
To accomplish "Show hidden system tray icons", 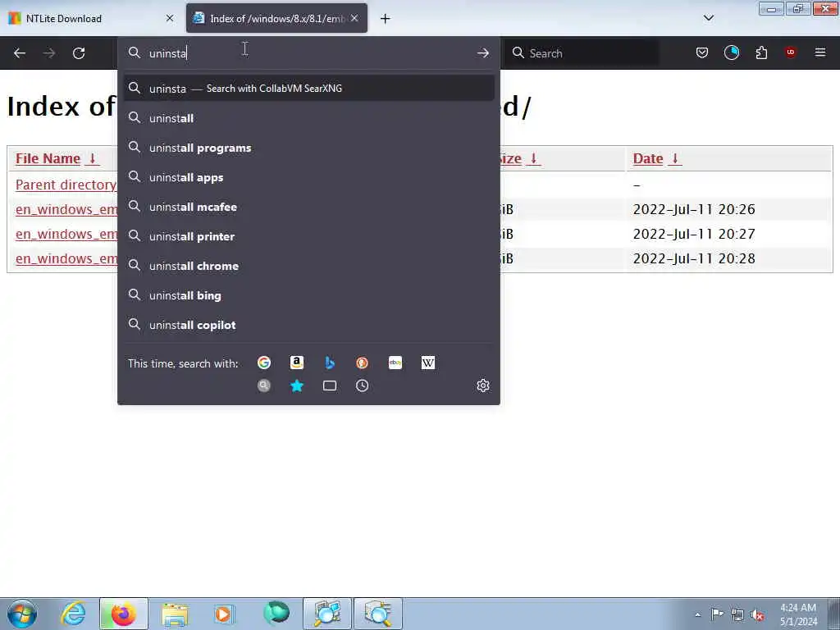I will point(697,614).
